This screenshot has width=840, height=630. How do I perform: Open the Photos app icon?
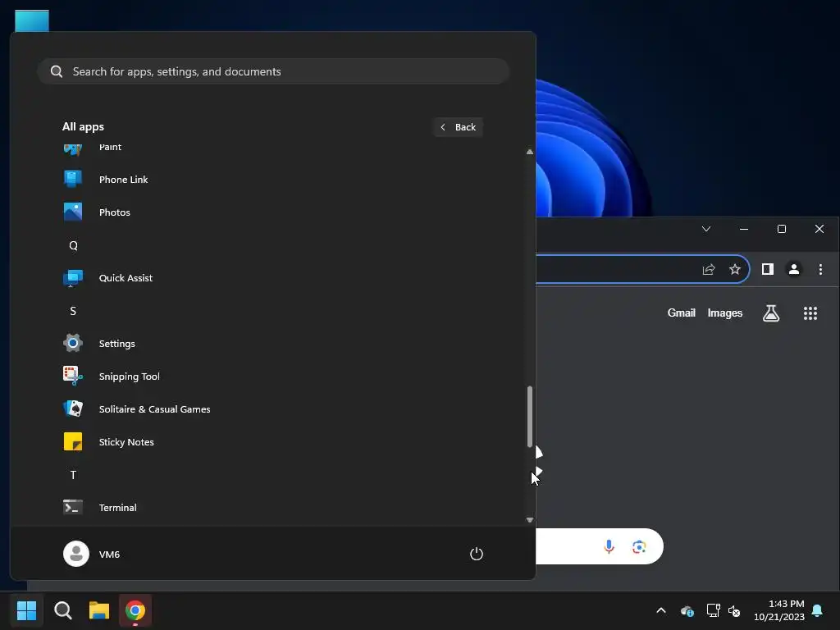point(73,212)
